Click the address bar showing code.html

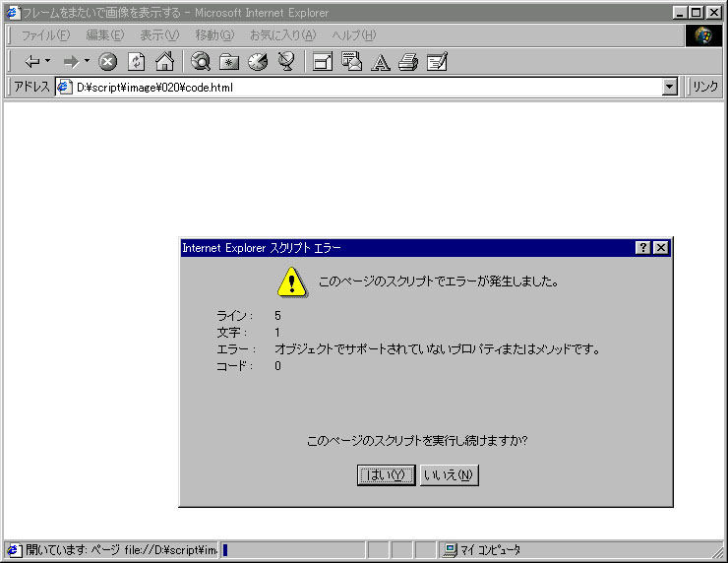click(366, 87)
